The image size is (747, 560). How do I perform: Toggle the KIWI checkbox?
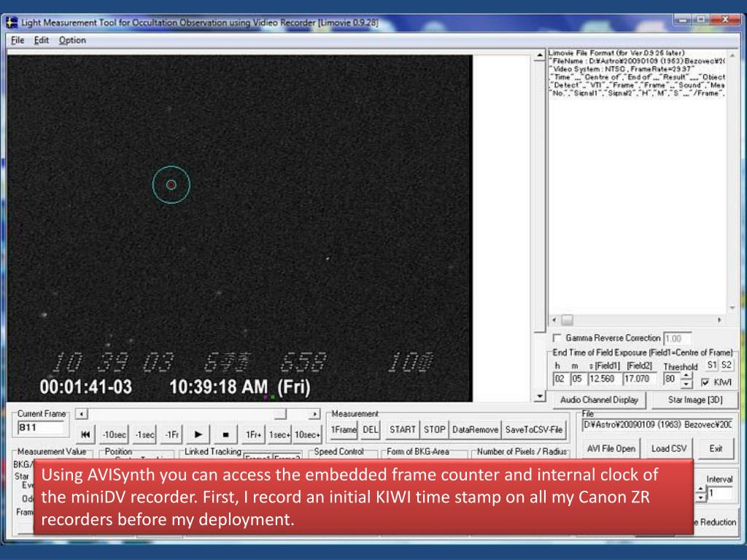(705, 382)
